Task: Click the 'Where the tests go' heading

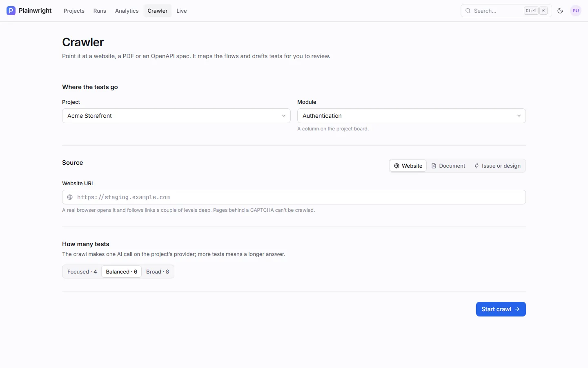Action: [x=90, y=87]
